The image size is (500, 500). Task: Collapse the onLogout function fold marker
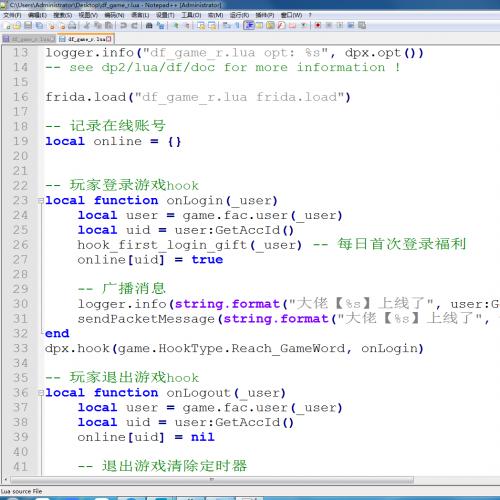pos(41,393)
